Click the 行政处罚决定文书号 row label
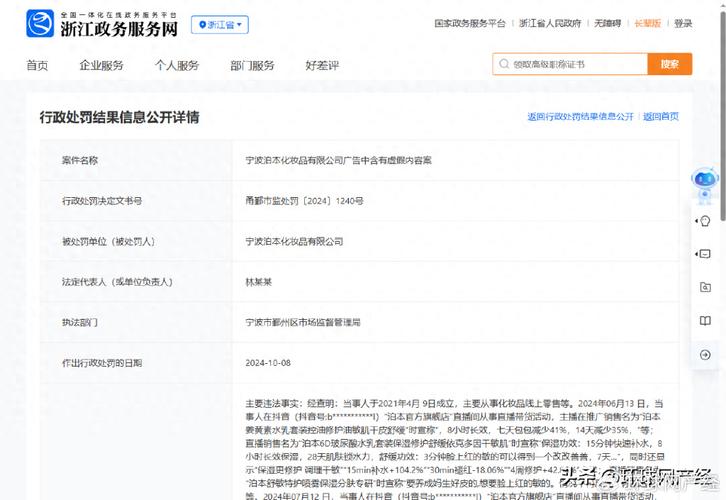 102,201
